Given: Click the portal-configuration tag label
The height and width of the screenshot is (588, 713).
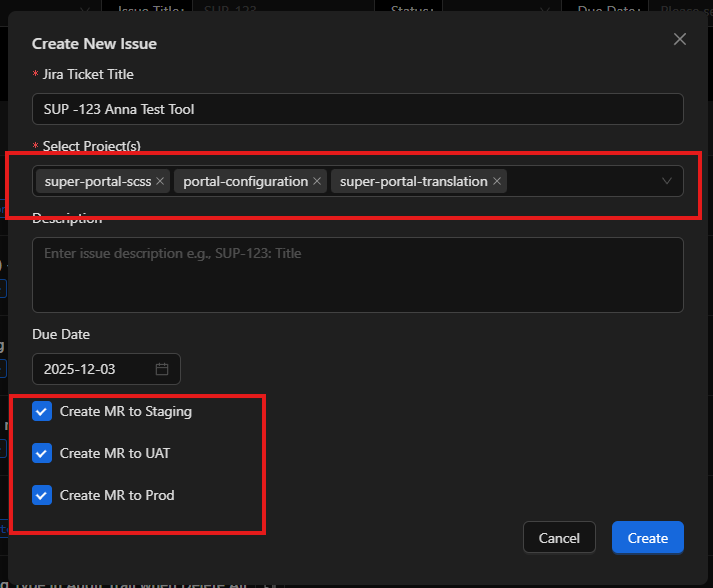Looking at the screenshot, I should [246, 181].
